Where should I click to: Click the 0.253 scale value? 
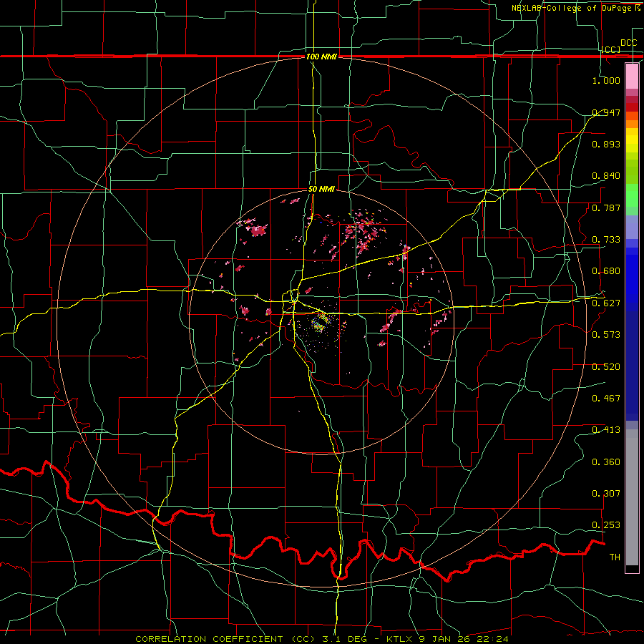(606, 525)
